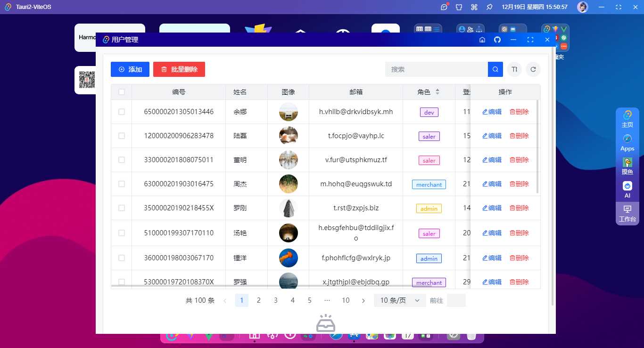Switch to pagination page 3
The image size is (644, 348).
tap(275, 300)
